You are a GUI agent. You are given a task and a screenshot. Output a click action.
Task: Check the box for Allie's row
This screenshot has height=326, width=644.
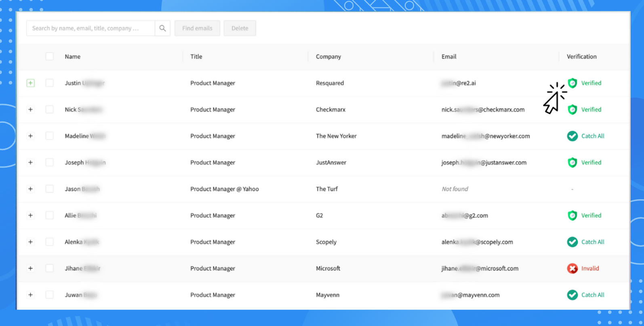pyautogui.click(x=49, y=215)
